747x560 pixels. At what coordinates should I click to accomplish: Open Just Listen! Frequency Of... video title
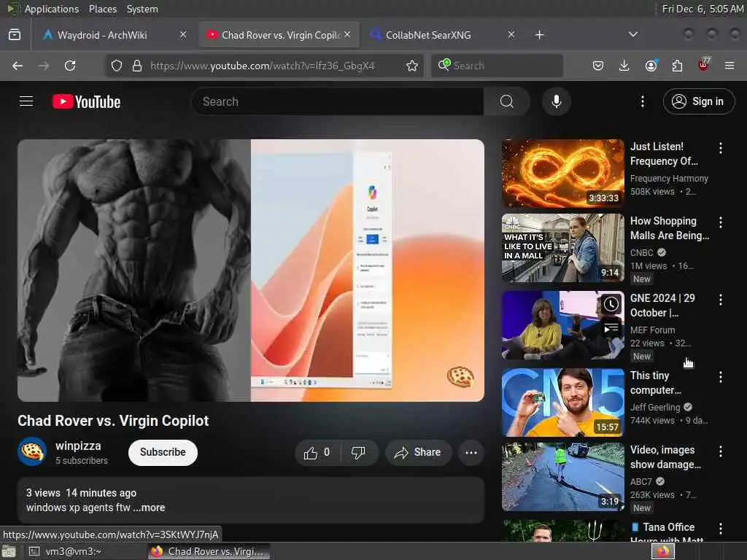tap(664, 154)
